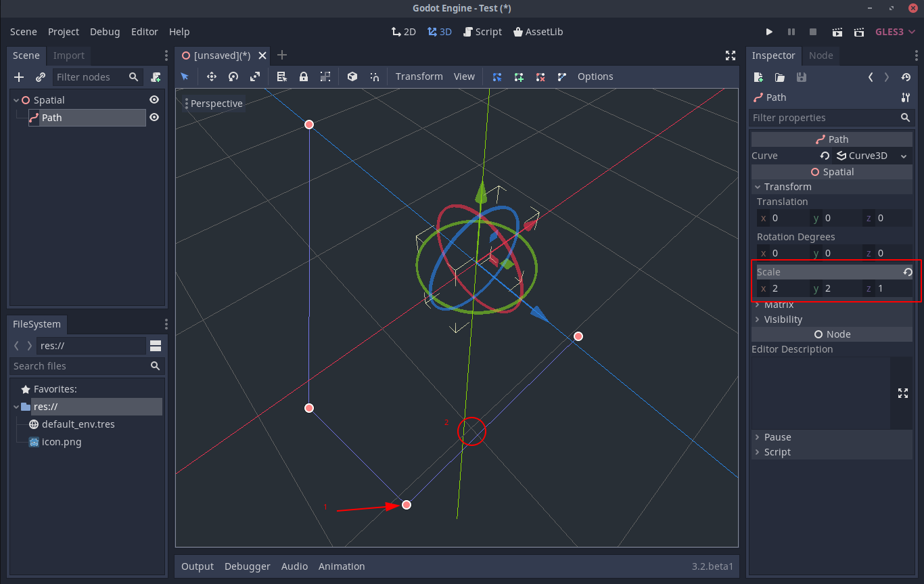Toggle visibility of the Spatial node
The image size is (924, 584).
point(154,99)
